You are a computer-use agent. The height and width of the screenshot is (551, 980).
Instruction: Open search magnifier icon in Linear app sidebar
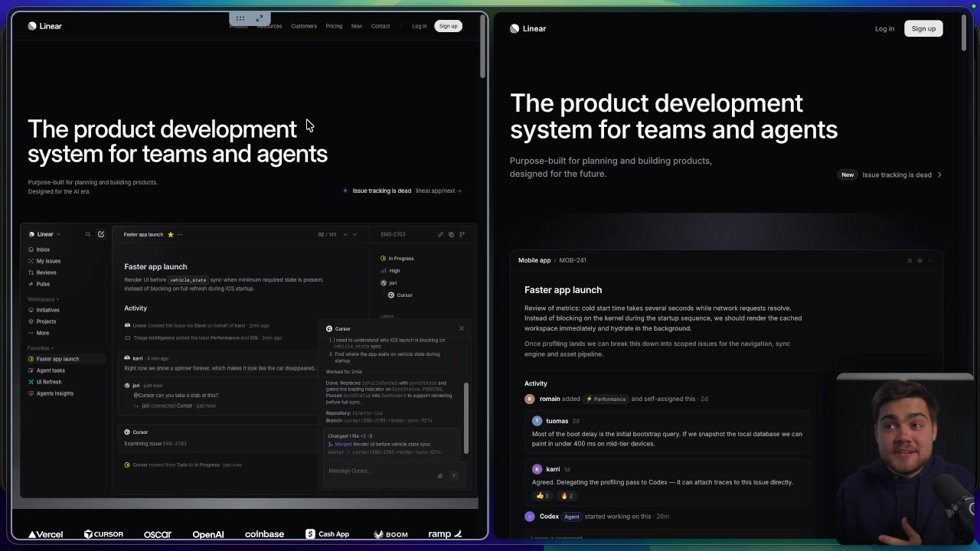(88, 234)
